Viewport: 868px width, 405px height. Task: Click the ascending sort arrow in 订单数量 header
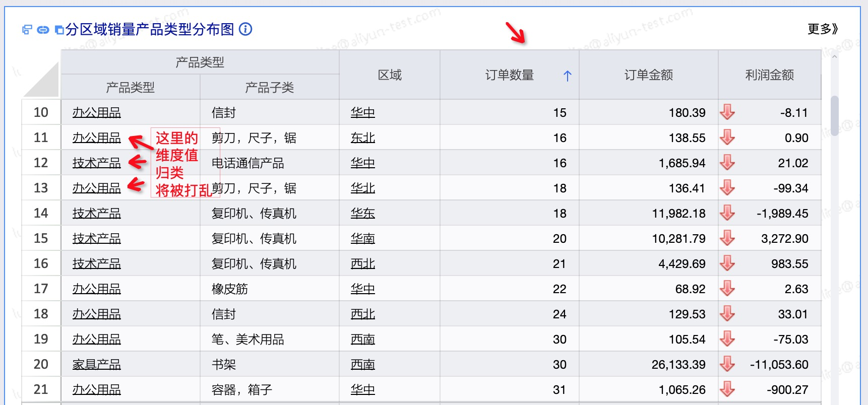(x=568, y=76)
